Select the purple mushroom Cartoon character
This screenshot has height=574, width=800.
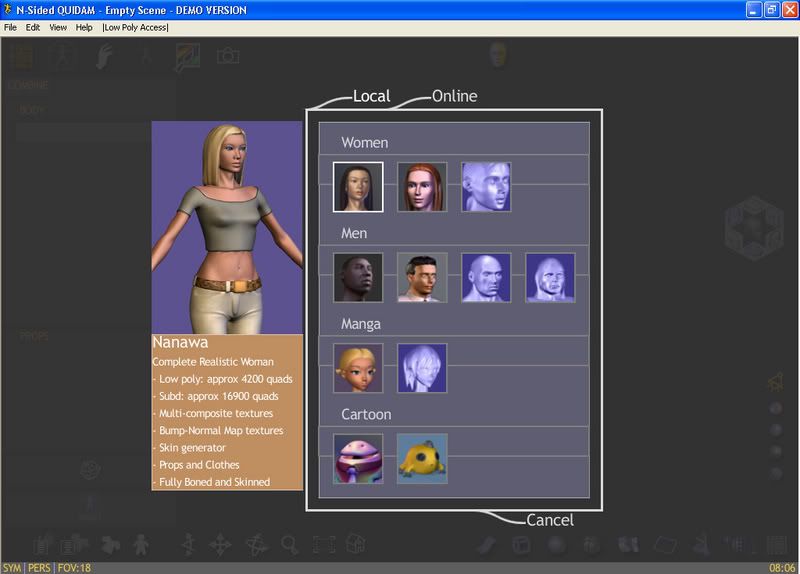[x=358, y=459]
